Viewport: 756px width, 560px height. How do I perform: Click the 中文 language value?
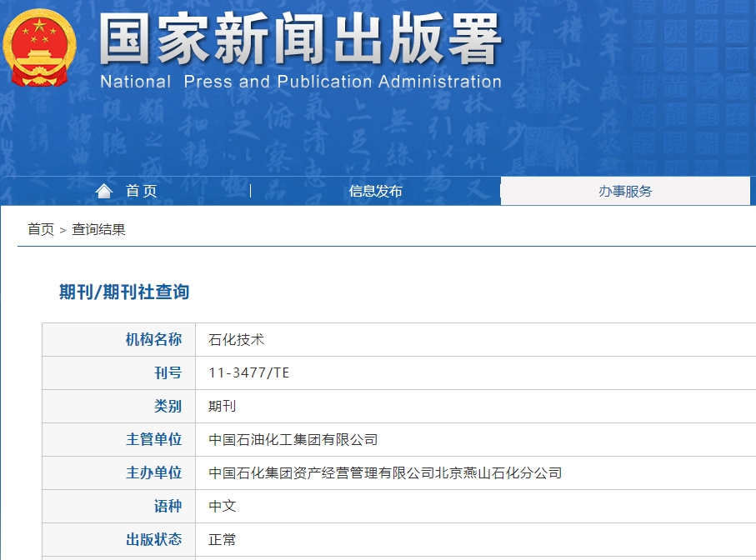point(222,507)
